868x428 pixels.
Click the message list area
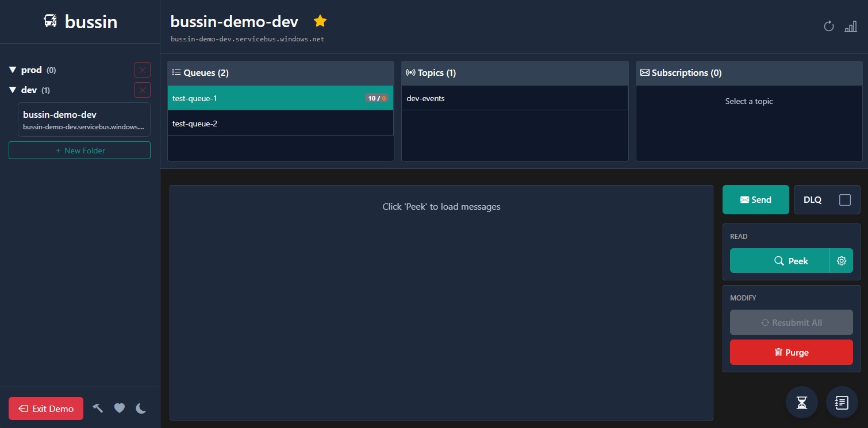tap(441, 303)
